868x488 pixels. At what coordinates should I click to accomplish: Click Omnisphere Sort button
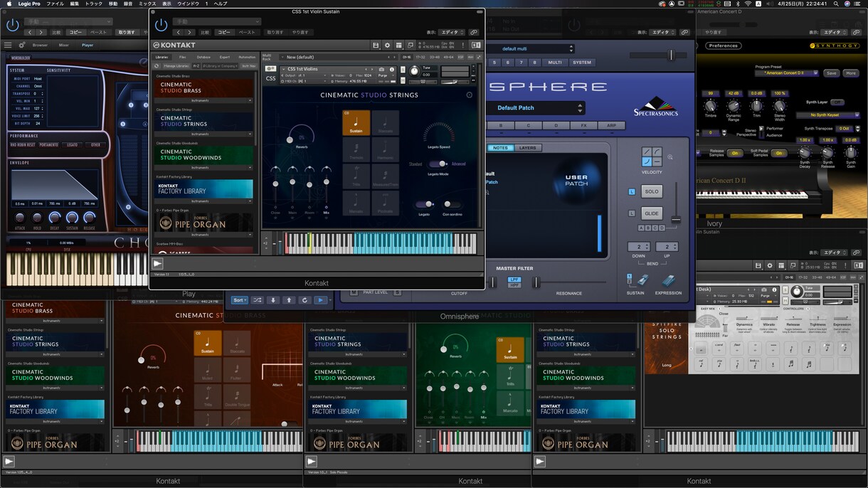pos(240,300)
